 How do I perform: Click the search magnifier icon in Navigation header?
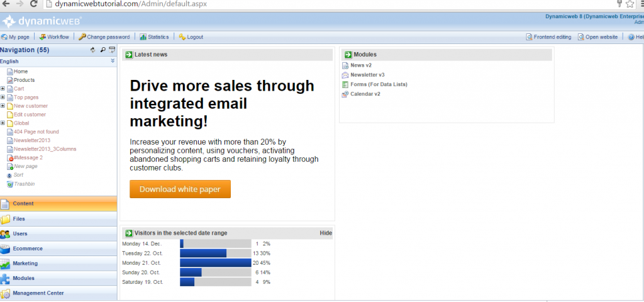point(103,50)
